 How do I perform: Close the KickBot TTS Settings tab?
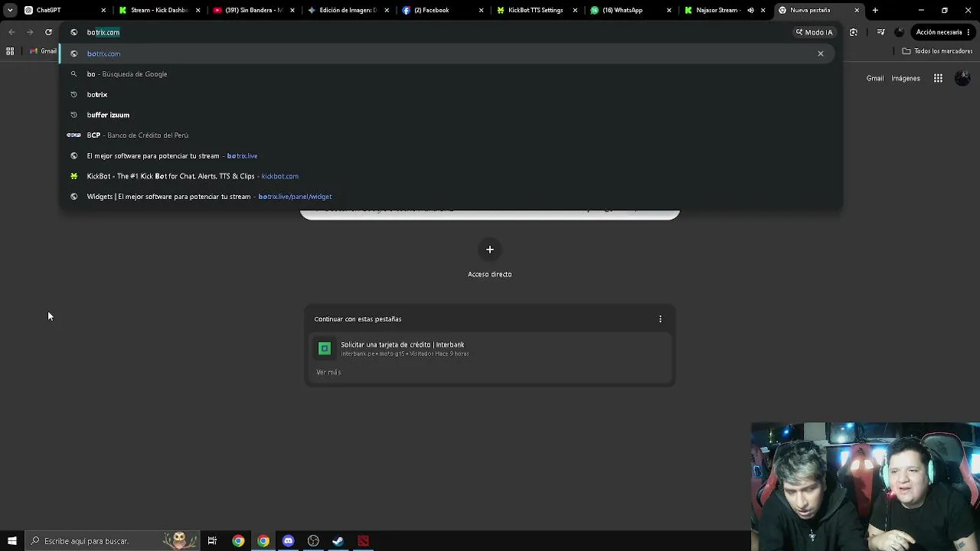[575, 10]
